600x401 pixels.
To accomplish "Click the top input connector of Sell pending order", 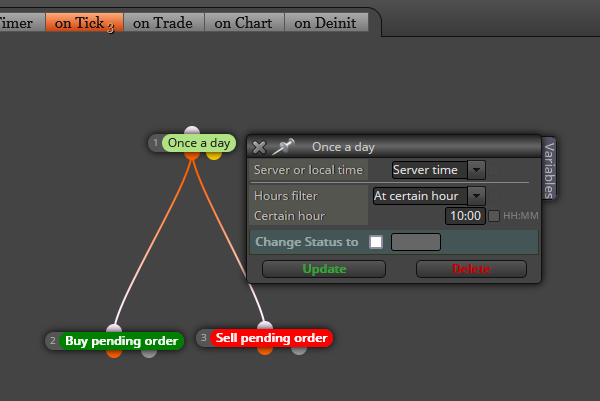I will click(265, 326).
